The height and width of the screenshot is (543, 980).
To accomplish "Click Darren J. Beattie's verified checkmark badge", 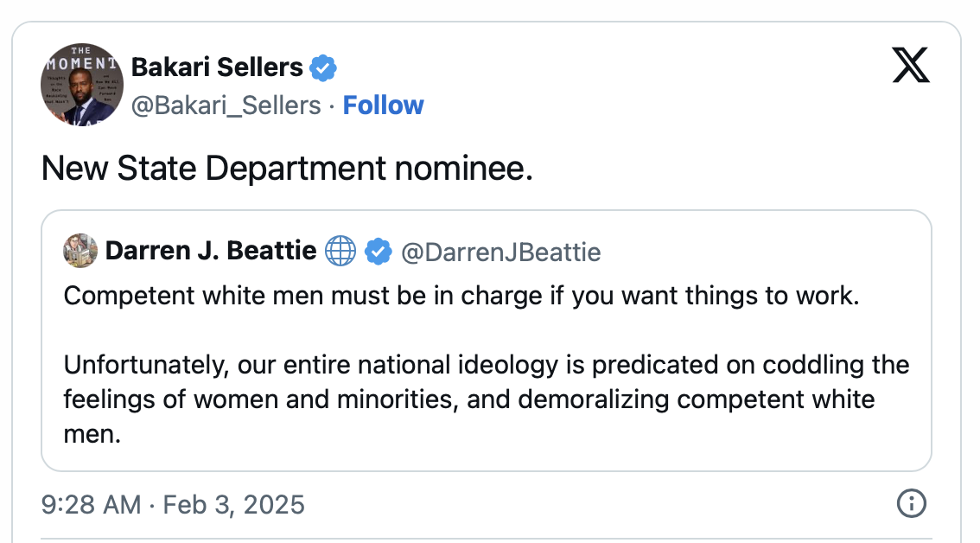I will pos(377,252).
